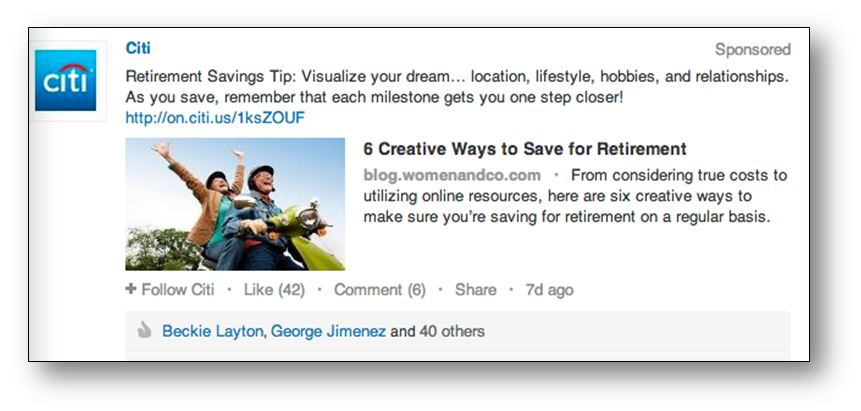861x411 pixels.
Task: View George Jimenez's profile
Action: [328, 331]
